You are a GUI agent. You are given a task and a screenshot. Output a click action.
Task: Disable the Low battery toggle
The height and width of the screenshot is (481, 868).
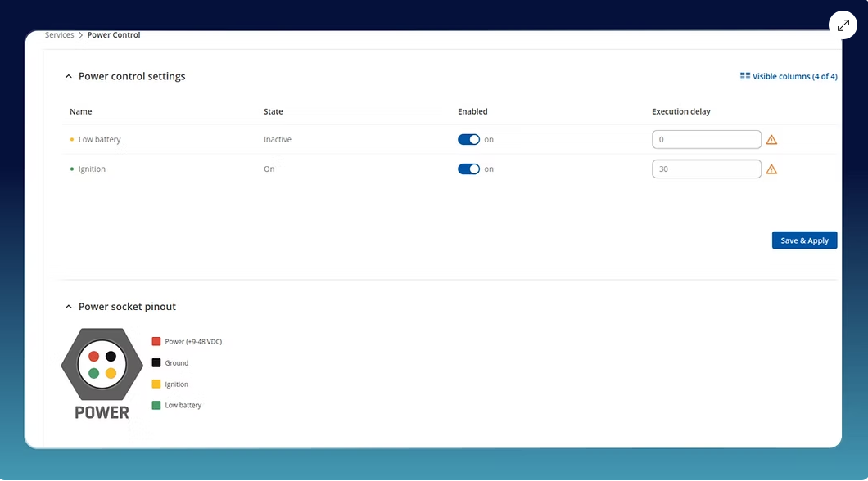click(468, 140)
